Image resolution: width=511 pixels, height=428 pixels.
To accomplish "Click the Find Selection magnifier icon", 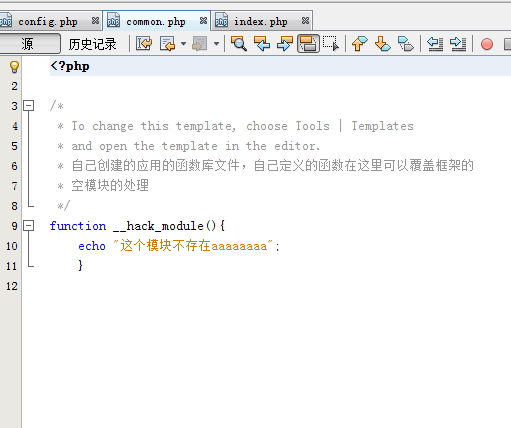I will click(239, 44).
